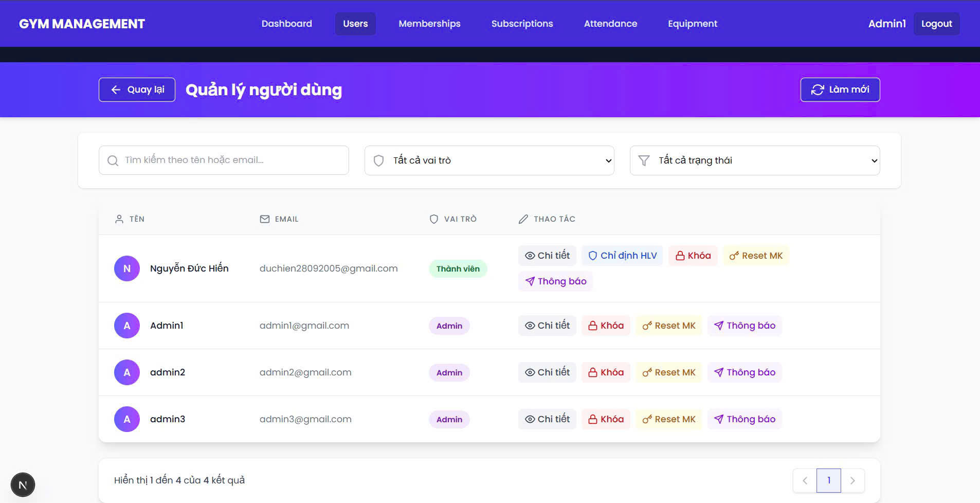
Task: Click the pencil icon in the THAO TÁC column header
Action: pos(523,219)
